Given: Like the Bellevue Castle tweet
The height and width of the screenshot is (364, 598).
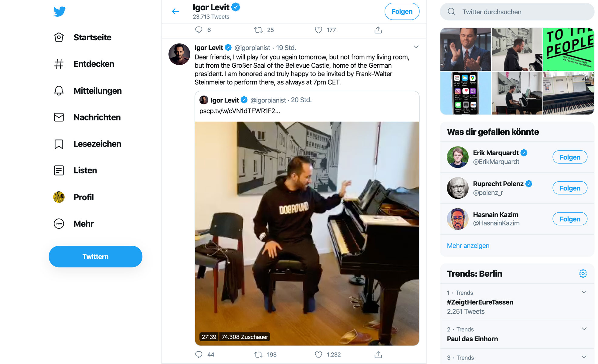Looking at the screenshot, I should click(x=318, y=355).
